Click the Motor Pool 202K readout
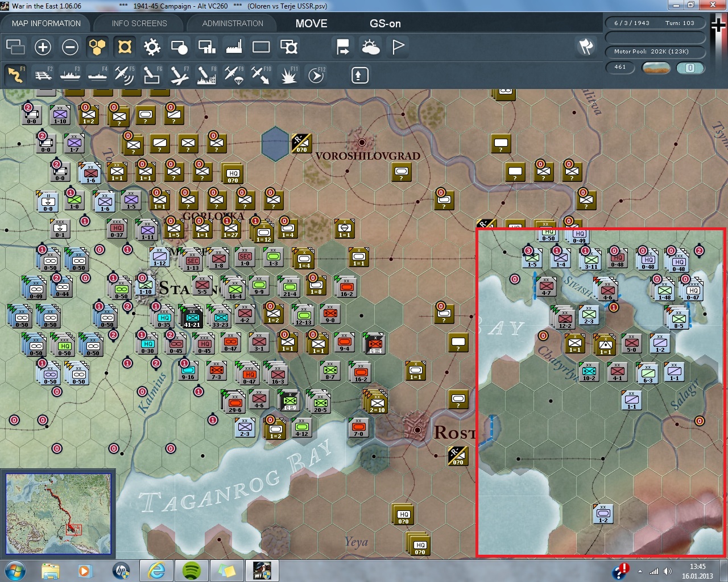Viewport: 728px width, 582px height. pos(655,51)
